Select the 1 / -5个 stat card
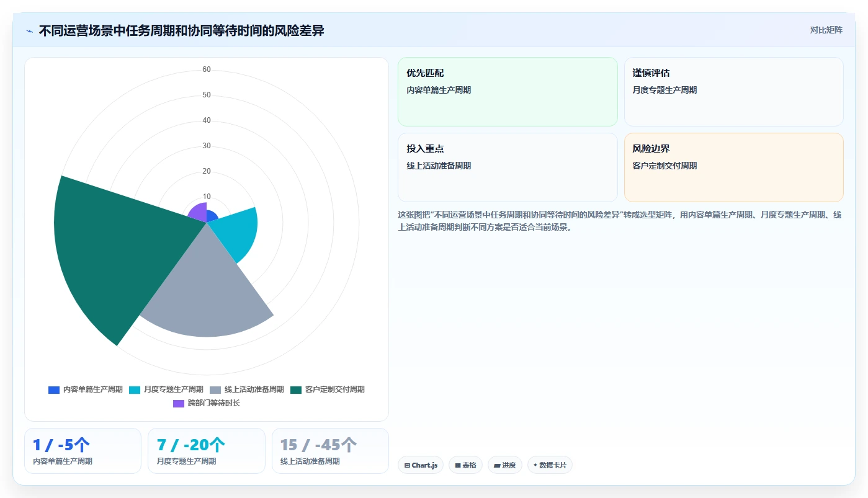Screen dimensions: 868x498 pos(83,451)
